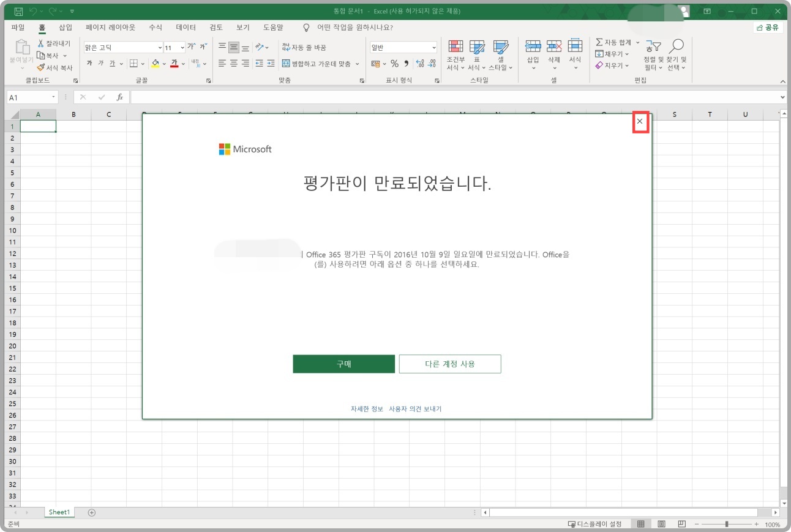Switch to the Page Layout (페이지 레이아웃) tab
This screenshot has width=791, height=532.
point(111,28)
